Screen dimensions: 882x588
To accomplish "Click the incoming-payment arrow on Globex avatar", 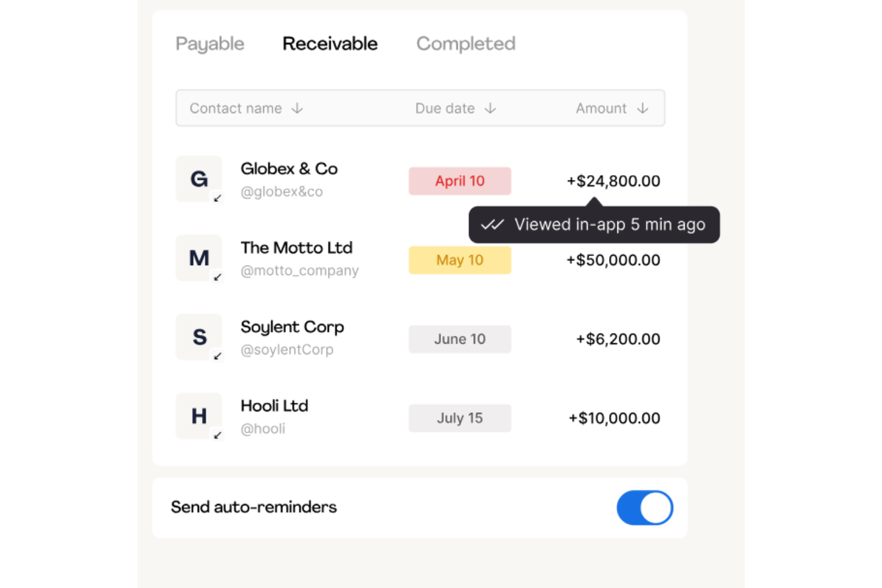I will pos(218,198).
